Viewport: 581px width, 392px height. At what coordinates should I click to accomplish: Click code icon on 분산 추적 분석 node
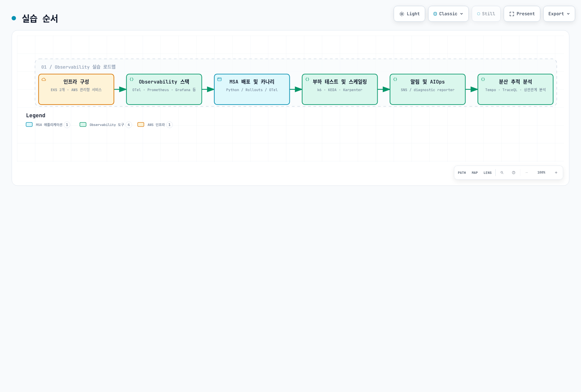[x=483, y=79]
